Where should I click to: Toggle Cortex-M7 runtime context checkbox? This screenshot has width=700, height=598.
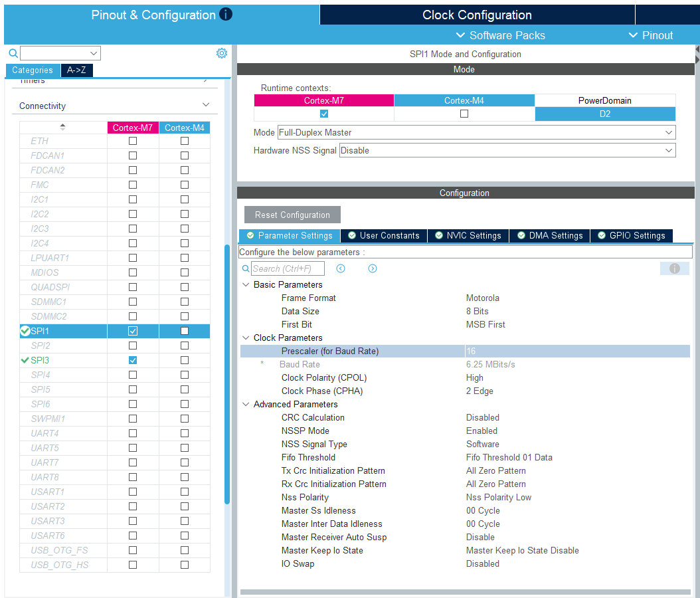click(324, 114)
